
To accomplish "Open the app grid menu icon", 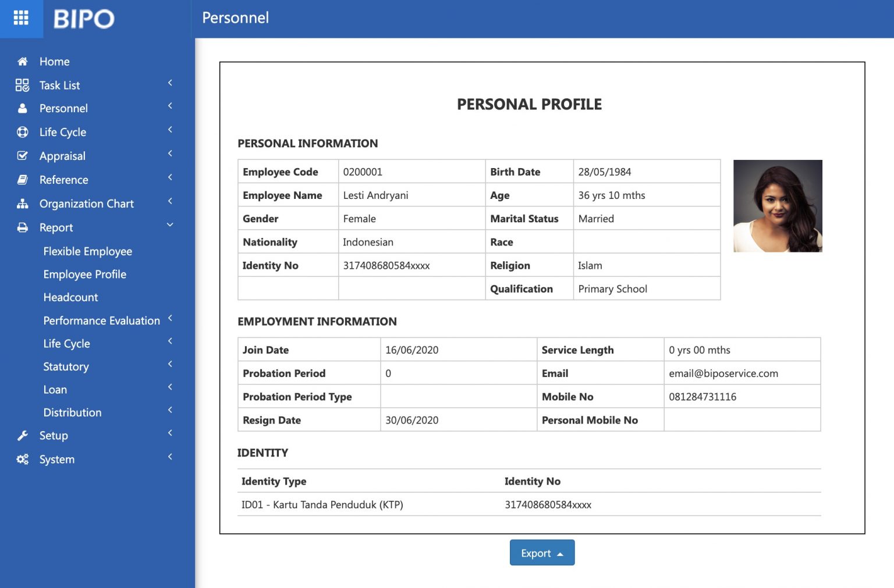I will click(21, 18).
